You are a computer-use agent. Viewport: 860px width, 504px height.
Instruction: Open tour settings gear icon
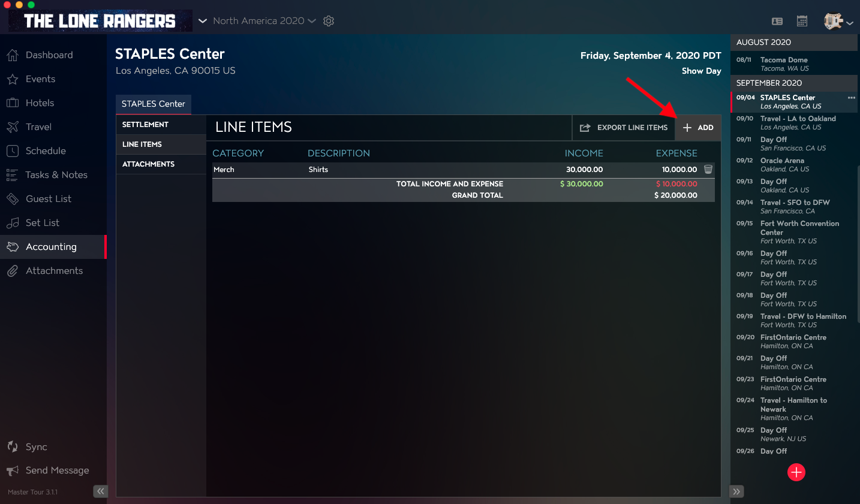329,21
